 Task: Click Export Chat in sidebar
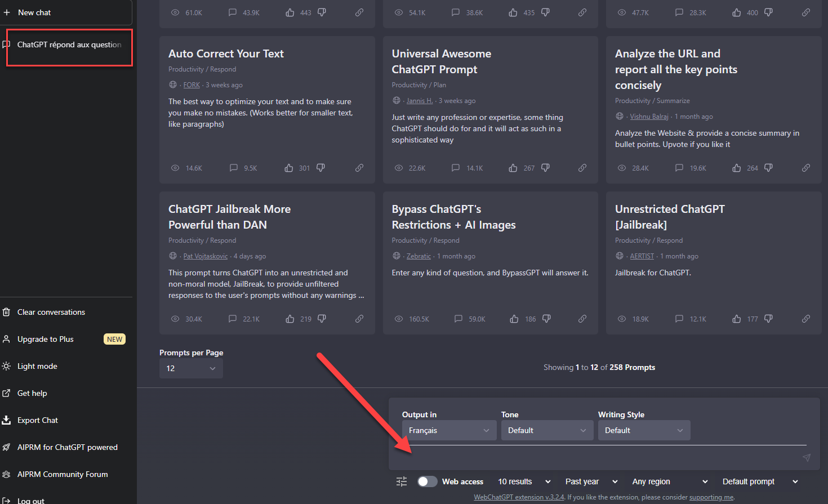pyautogui.click(x=66, y=420)
